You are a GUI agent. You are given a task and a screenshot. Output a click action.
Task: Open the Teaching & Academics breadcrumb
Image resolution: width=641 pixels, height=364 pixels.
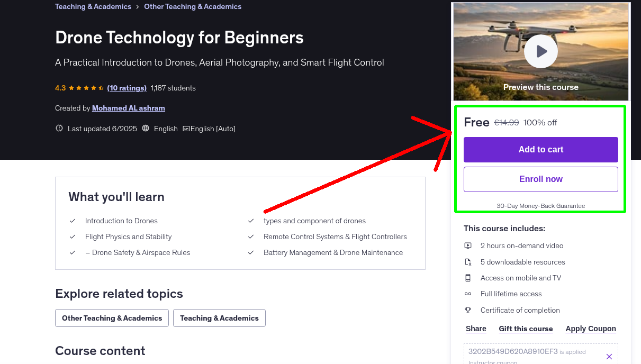[x=93, y=6]
